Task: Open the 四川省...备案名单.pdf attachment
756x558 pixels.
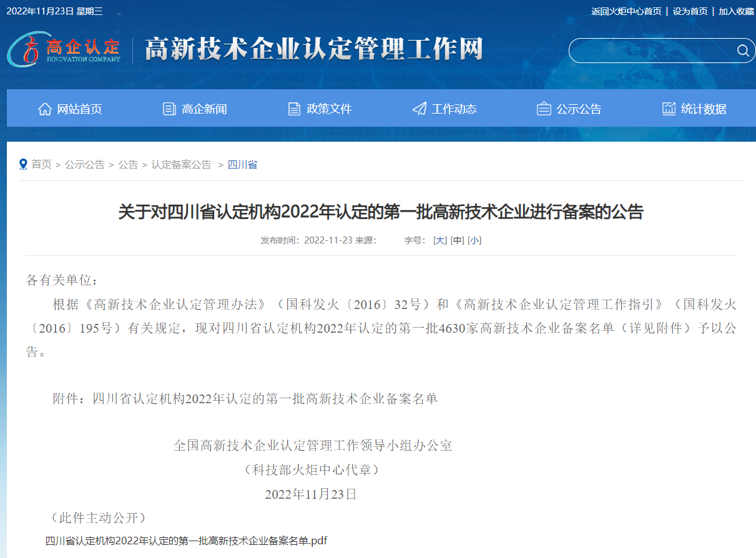Action: pyautogui.click(x=186, y=541)
